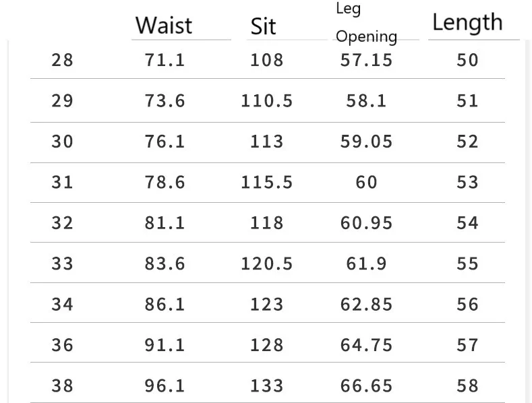
Task: Click size 28 row label
Action: [63, 61]
